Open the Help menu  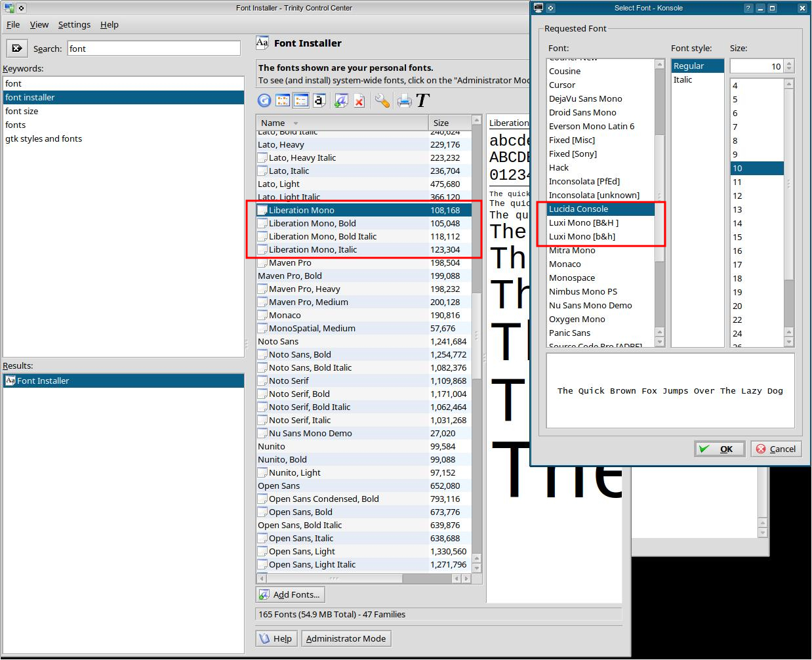point(110,24)
